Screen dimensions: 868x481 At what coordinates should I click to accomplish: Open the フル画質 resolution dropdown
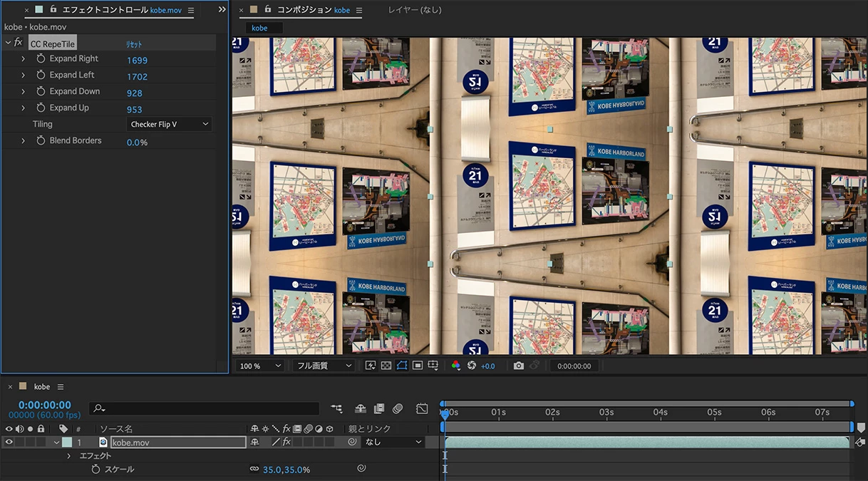tap(324, 366)
